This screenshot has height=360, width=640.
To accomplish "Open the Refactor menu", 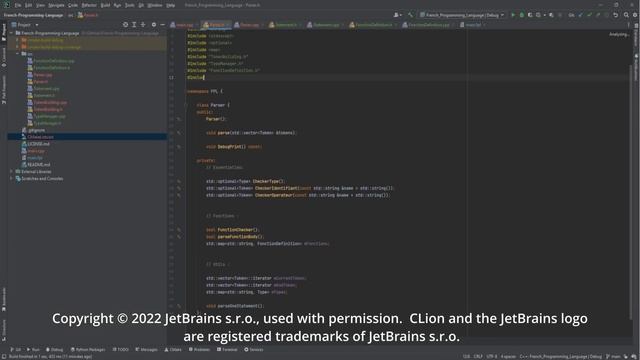I will tap(89, 5).
